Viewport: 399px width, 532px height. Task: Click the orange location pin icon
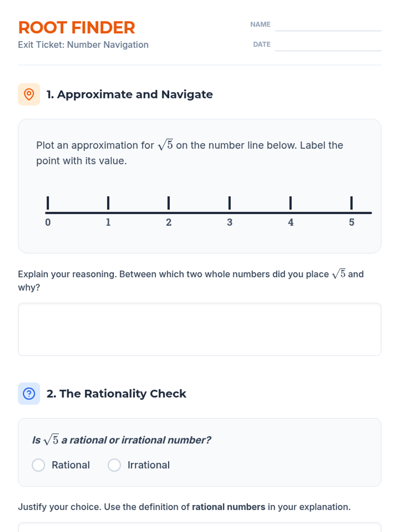(x=29, y=94)
